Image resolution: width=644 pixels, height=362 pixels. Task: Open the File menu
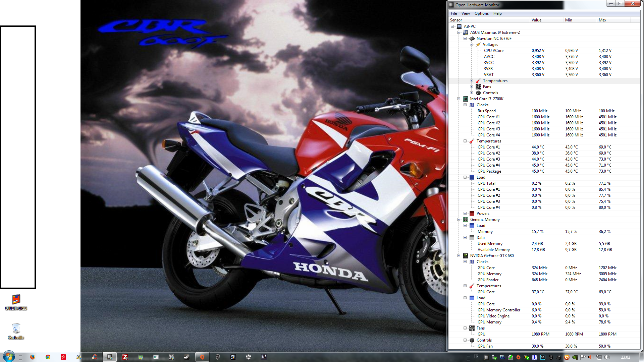pos(453,13)
